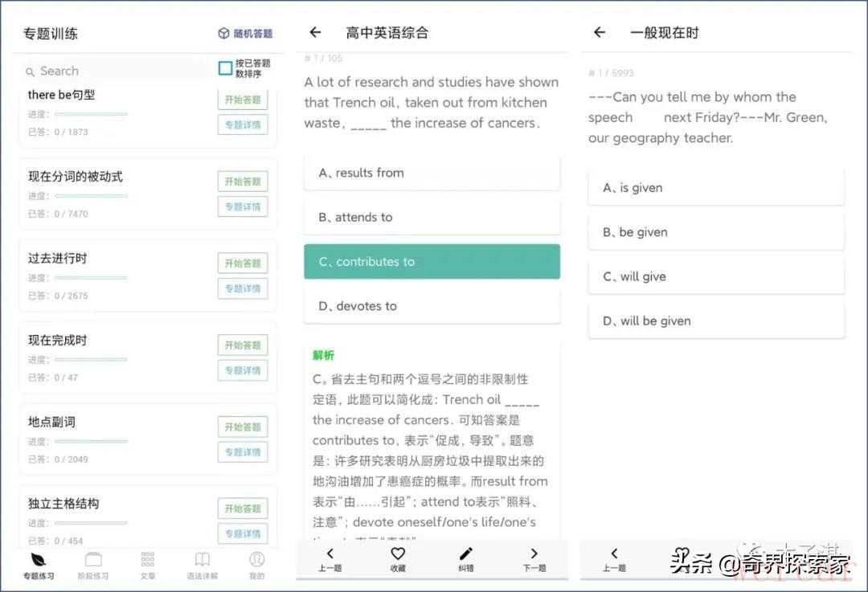
Task: Click the 随机答题 cube icon
Action: coord(223,34)
